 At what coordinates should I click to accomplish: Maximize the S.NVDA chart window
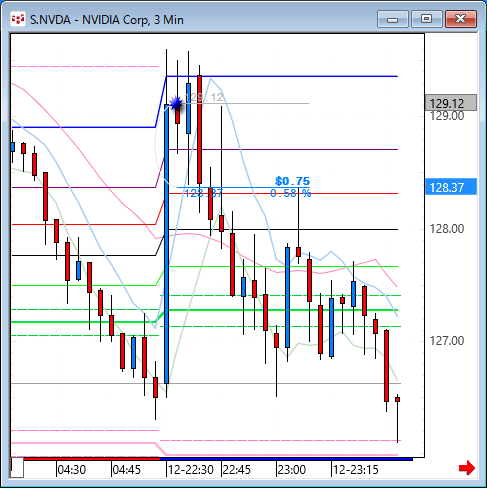(x=426, y=19)
